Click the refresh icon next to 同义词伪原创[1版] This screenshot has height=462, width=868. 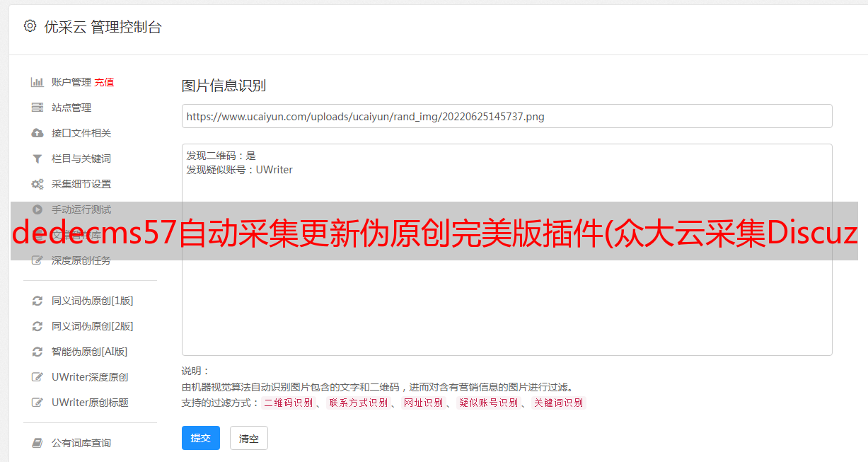(x=37, y=301)
